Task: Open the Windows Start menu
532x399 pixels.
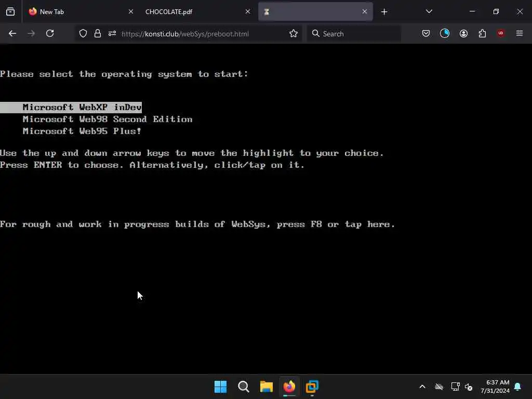Action: [x=220, y=387]
